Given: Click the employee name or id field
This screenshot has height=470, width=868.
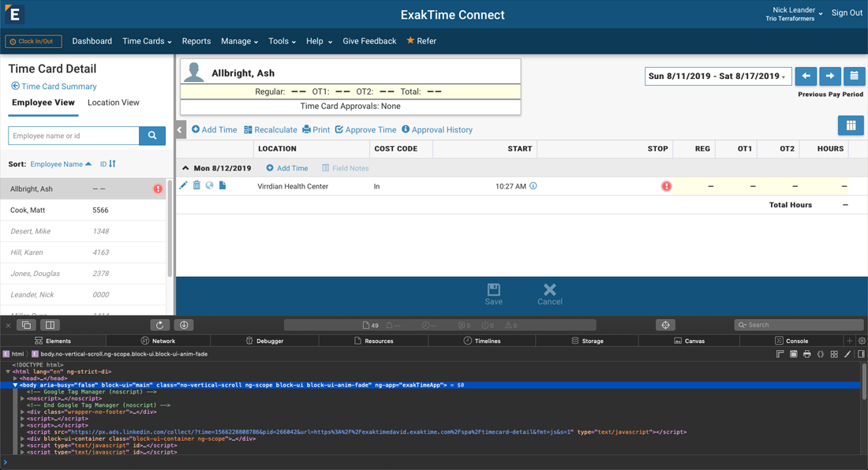Looking at the screenshot, I should pyautogui.click(x=73, y=136).
